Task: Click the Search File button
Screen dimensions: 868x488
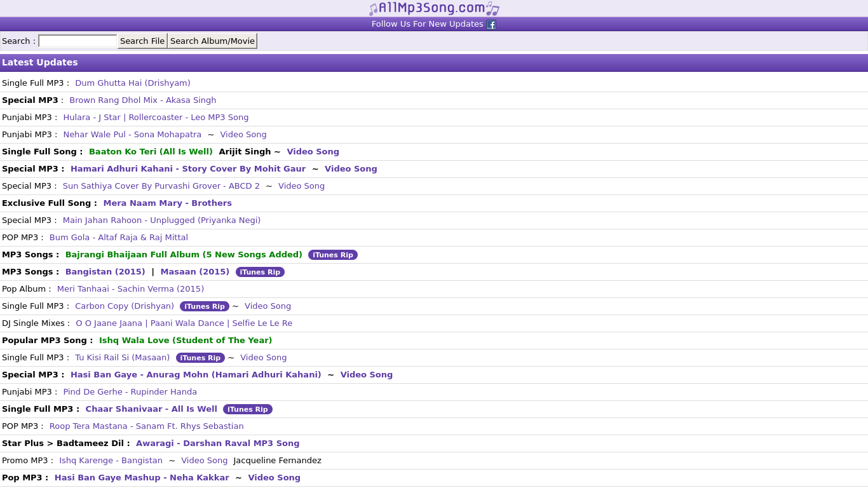Action: click(x=142, y=41)
